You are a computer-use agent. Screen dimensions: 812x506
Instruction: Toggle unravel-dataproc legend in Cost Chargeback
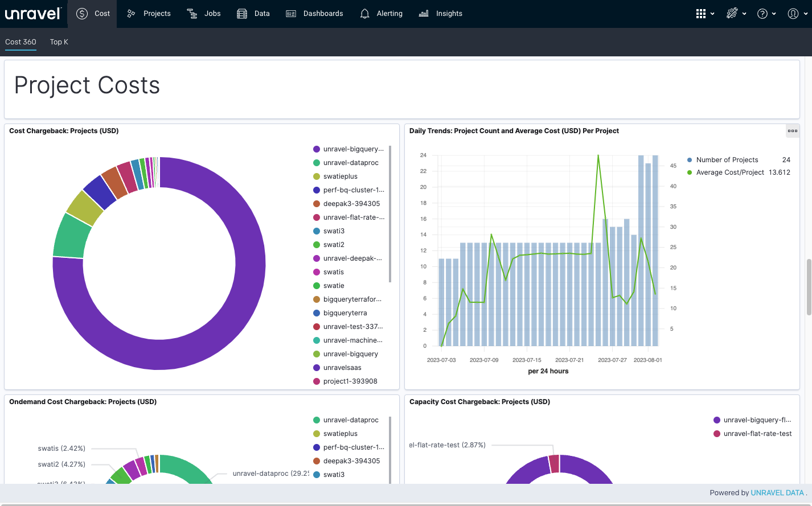[x=346, y=163]
